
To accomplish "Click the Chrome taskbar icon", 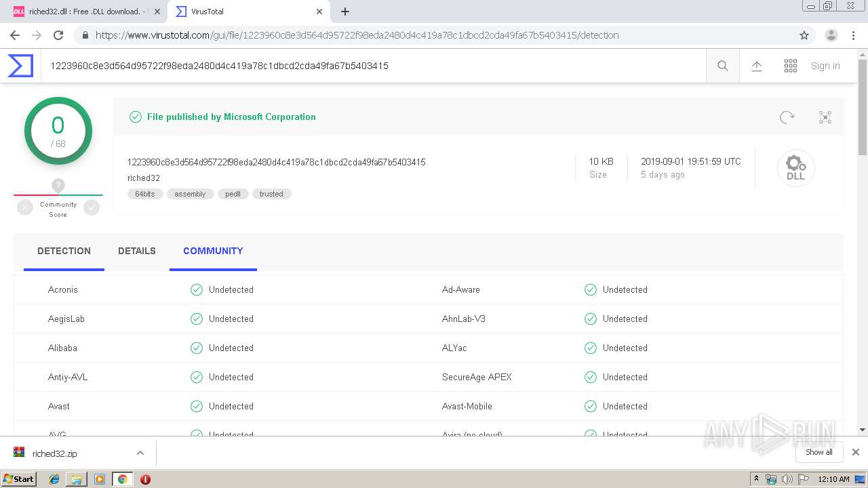I will 122,479.
